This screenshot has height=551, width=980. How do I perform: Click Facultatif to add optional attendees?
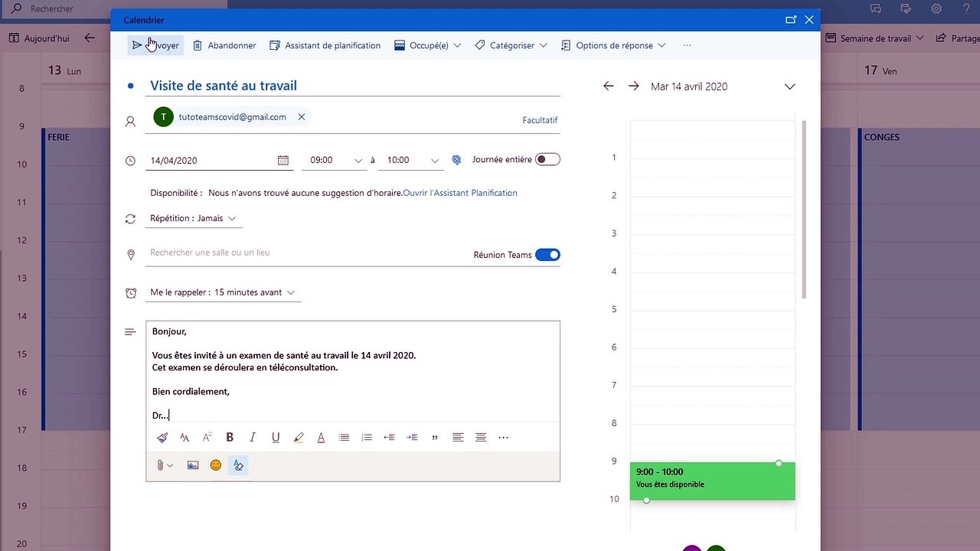540,120
